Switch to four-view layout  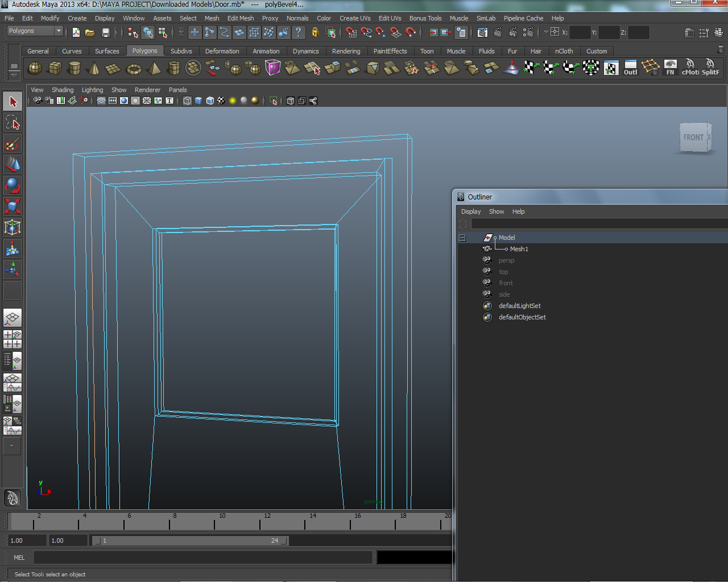point(13,339)
